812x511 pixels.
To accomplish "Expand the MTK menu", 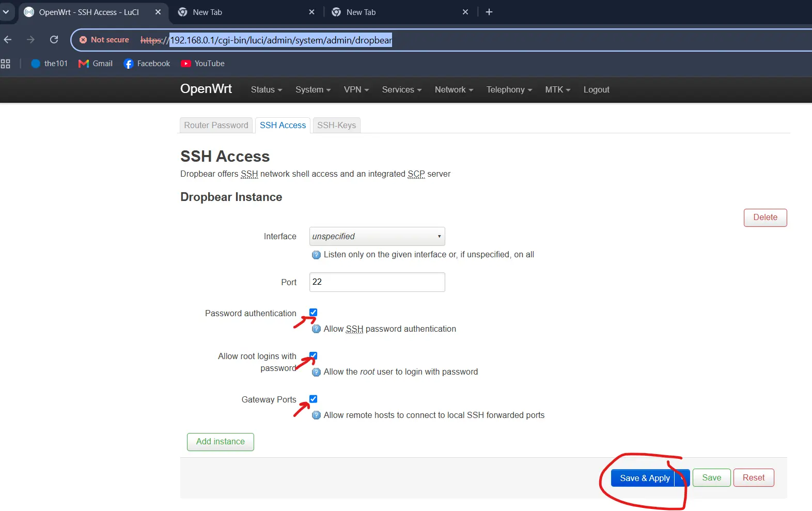I will click(558, 90).
